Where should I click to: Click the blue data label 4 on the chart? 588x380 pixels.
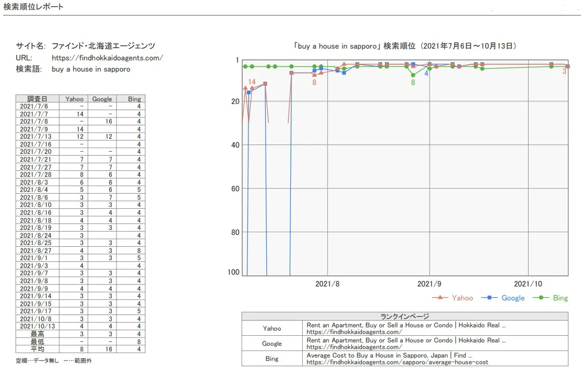click(x=426, y=73)
